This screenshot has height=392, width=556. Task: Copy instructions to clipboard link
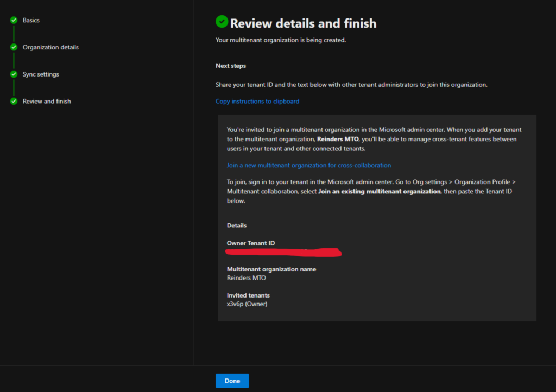[257, 102]
